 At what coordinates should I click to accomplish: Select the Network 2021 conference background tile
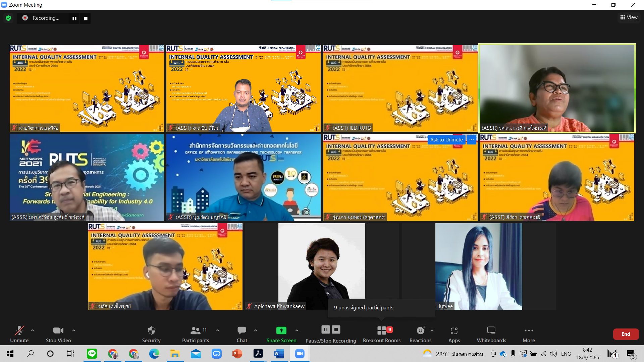coord(87,177)
